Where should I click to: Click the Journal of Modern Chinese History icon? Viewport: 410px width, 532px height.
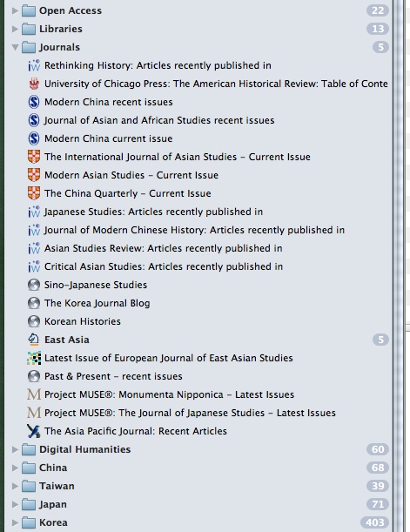point(34,230)
